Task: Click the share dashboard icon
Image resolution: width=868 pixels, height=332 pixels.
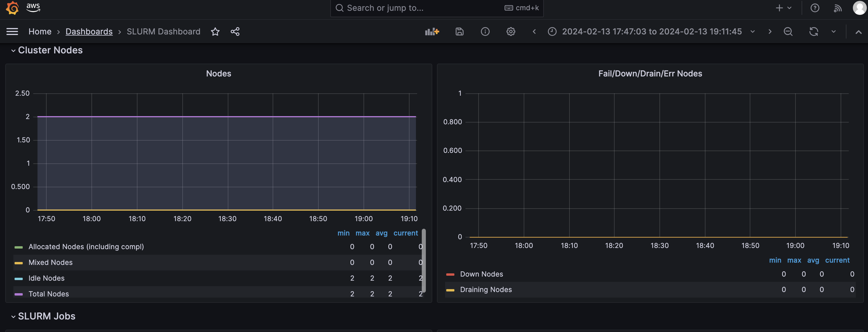Action: coord(235,32)
